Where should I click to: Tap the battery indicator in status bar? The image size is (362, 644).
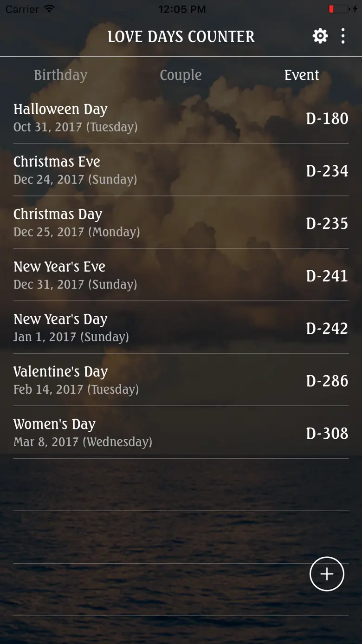[x=339, y=9]
